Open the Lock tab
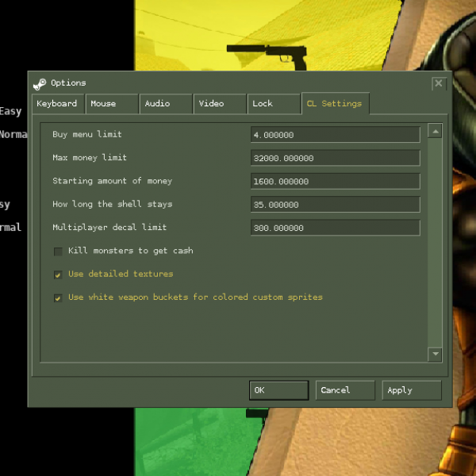 point(274,104)
